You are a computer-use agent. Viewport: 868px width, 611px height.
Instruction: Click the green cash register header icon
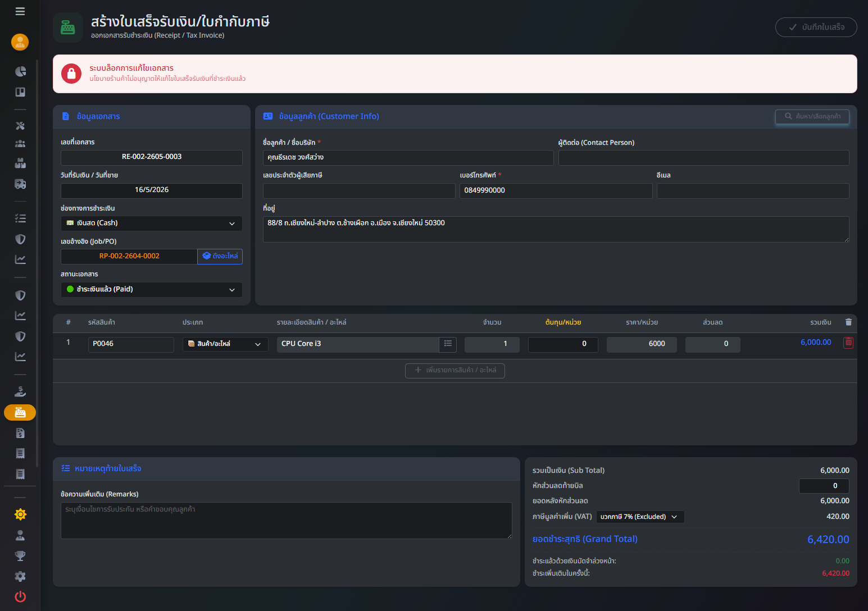click(x=68, y=28)
